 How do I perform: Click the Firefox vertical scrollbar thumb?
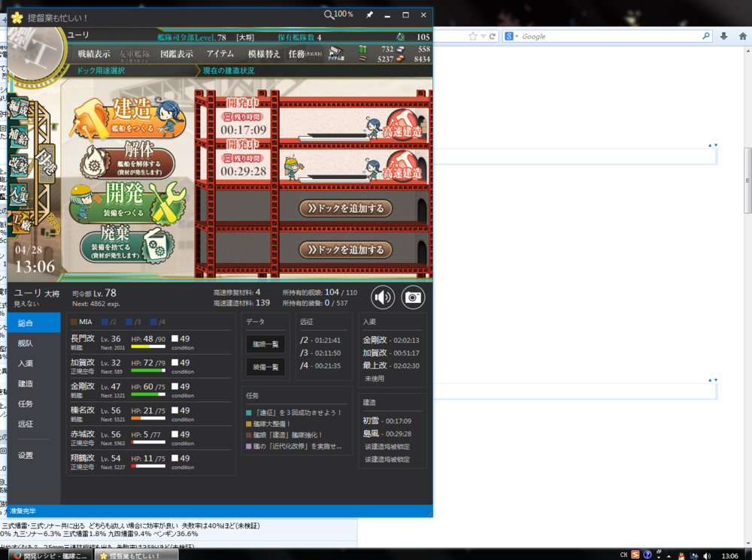[747, 180]
